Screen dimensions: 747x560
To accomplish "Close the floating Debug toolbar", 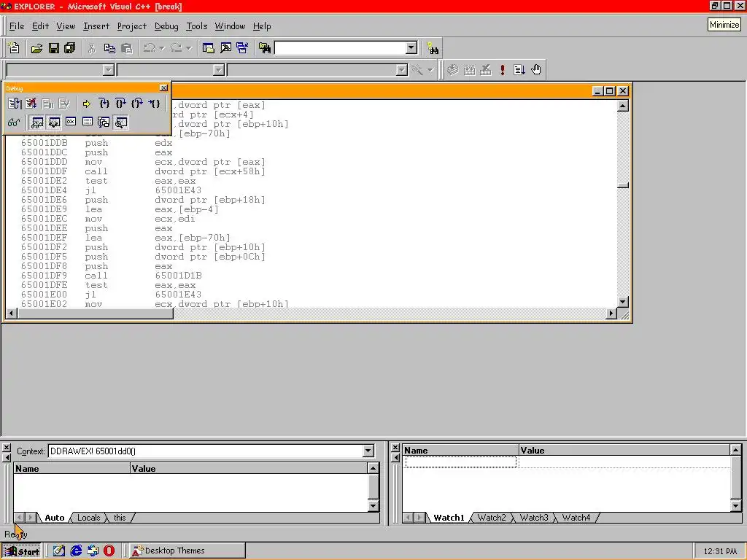I will [x=163, y=88].
